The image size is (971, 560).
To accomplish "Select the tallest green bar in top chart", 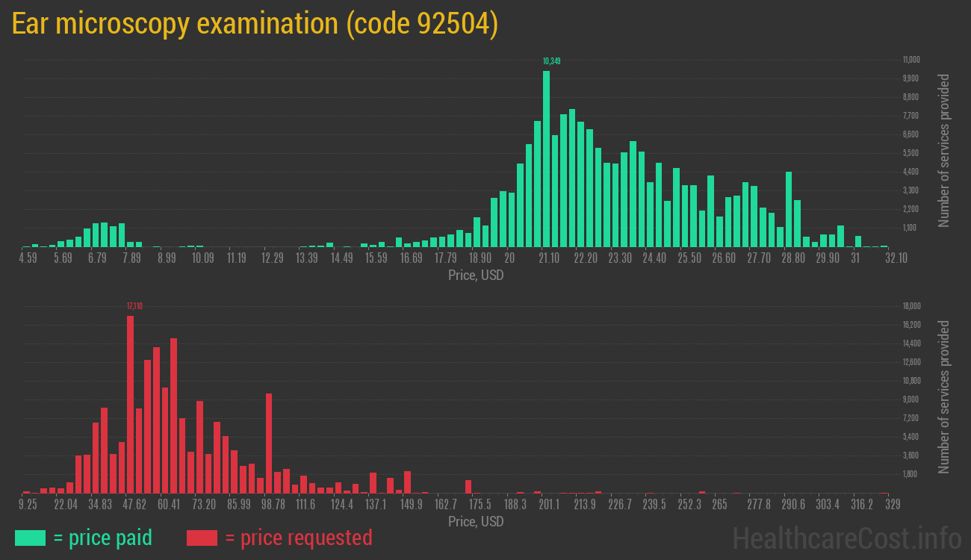I will click(x=546, y=158).
